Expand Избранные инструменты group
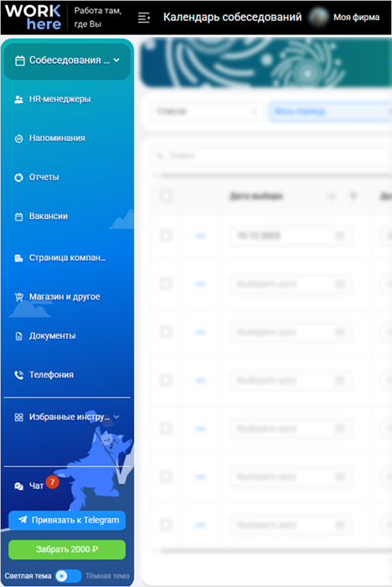392x587 pixels. tap(67, 417)
